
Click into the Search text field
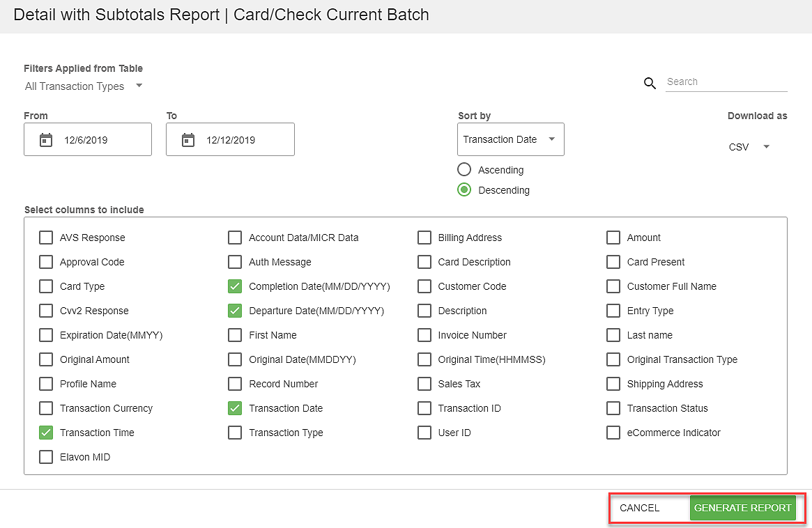(x=725, y=82)
